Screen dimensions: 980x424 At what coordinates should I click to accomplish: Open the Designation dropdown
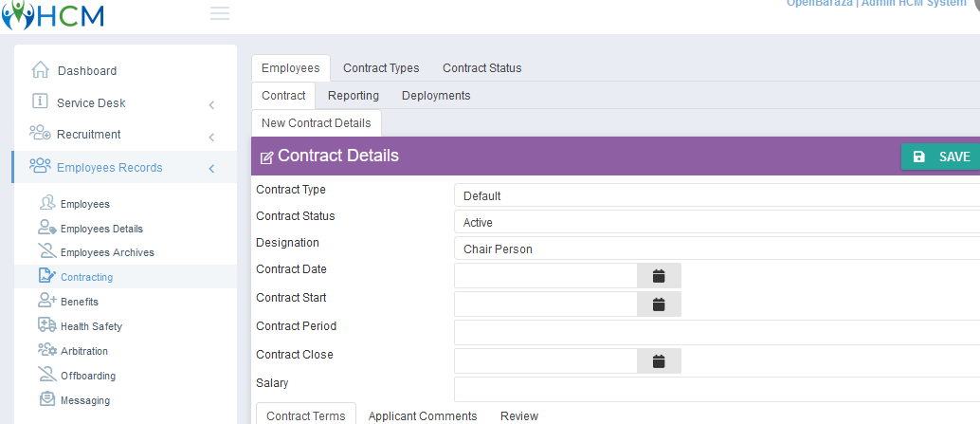pos(717,249)
